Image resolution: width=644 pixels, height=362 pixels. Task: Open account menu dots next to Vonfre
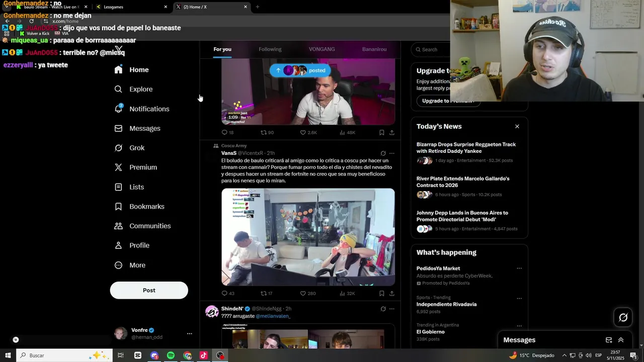[190, 333]
